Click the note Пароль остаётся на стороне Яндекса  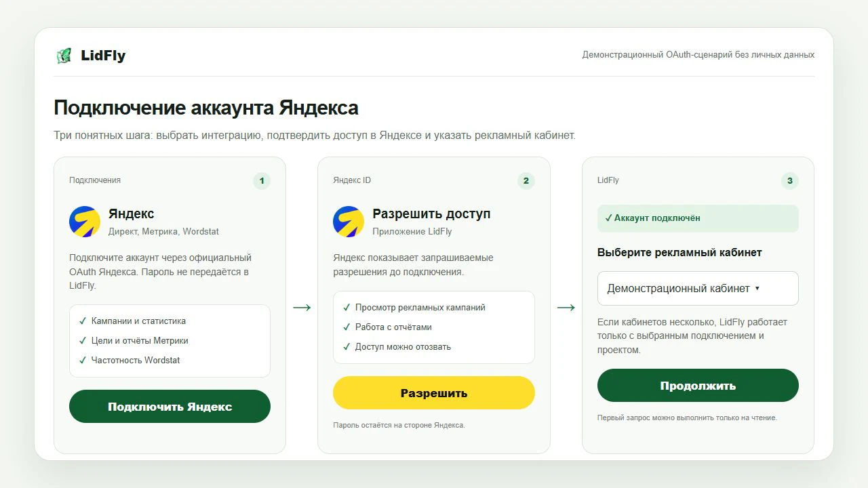[399, 425]
